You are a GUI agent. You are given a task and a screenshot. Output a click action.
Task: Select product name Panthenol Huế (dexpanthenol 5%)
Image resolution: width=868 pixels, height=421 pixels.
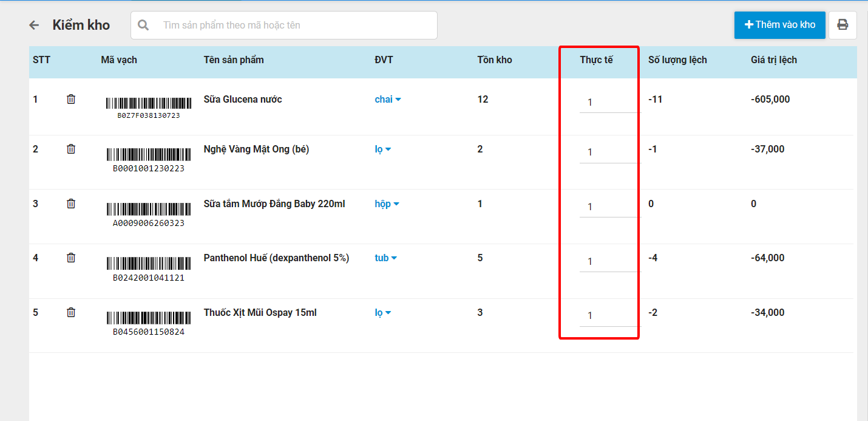276,258
